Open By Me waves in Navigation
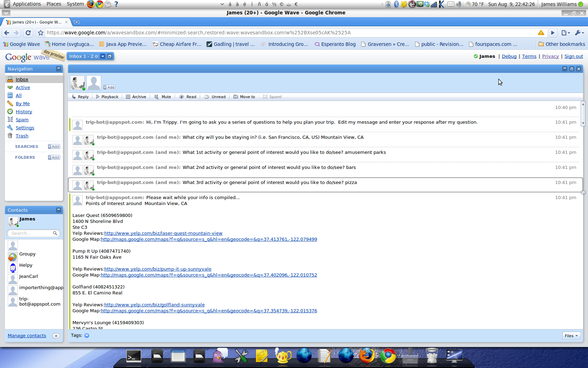Image resolution: width=588 pixels, height=368 pixels. pos(23,104)
